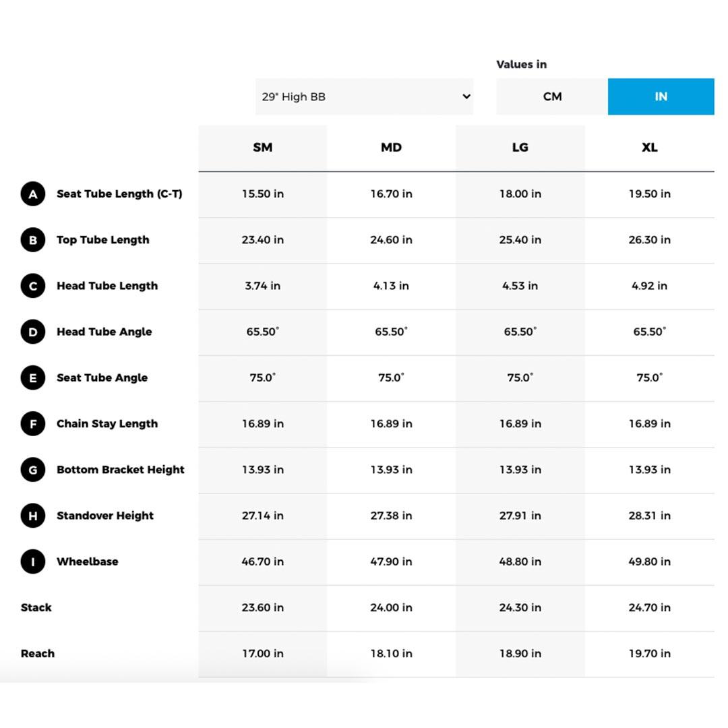Select the C head tube length marker
Screen dimensions: 728x728
pos(32,286)
